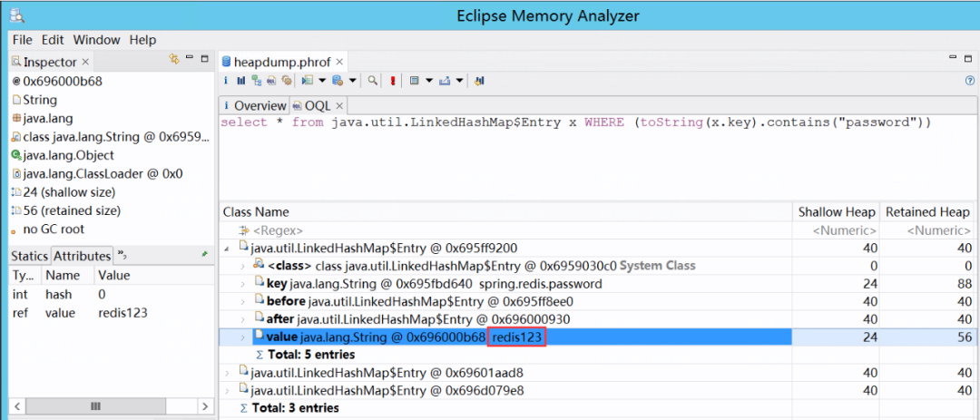Collapse the LinkedHashMap$Entry @ 0x695ff9200 node
The width and height of the screenshot is (980, 420).
pos(227,249)
